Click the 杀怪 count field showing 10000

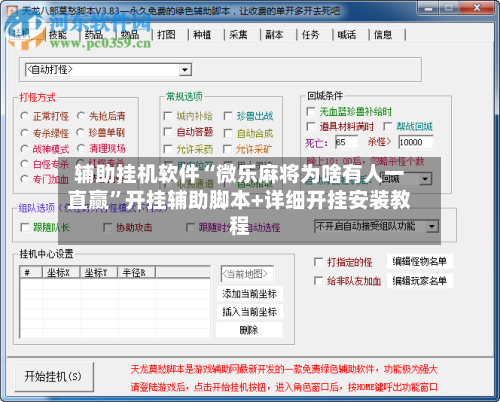click(x=416, y=142)
